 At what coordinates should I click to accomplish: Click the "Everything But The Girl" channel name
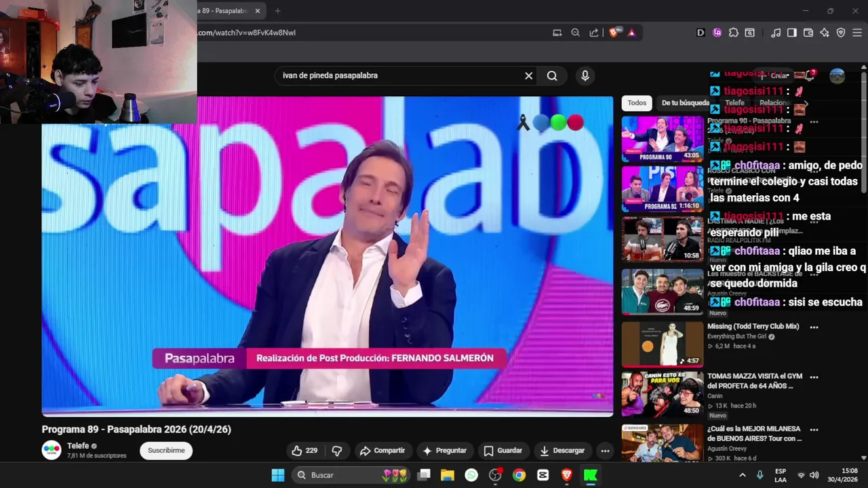(x=738, y=337)
